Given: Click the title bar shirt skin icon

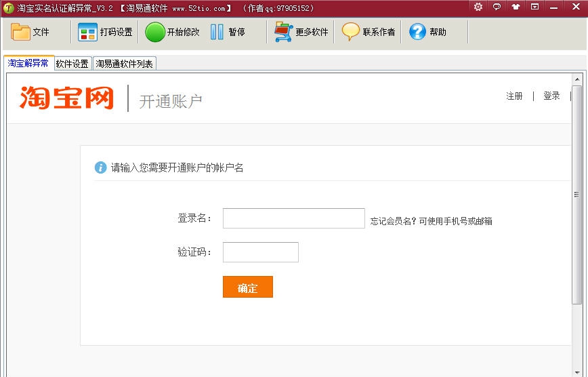Looking at the screenshot, I should tap(516, 7).
